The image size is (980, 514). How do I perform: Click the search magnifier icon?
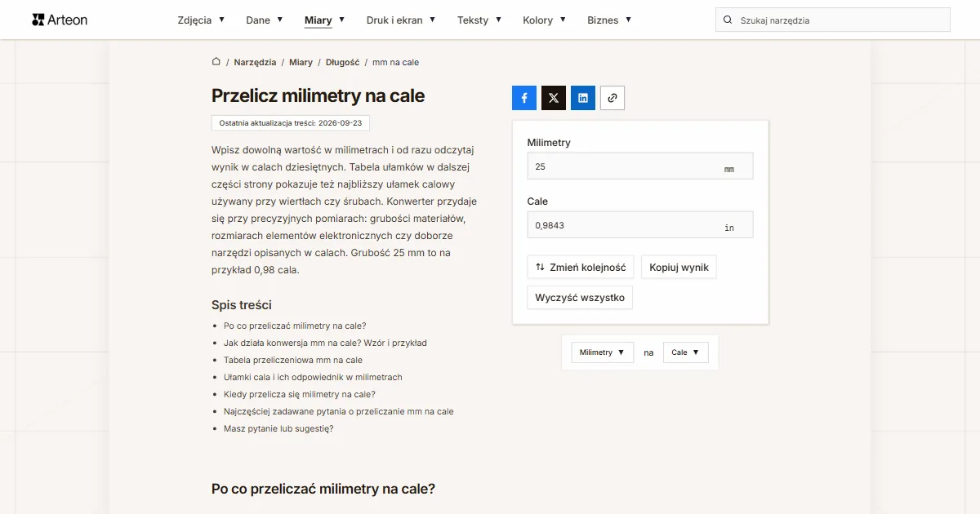pyautogui.click(x=728, y=20)
